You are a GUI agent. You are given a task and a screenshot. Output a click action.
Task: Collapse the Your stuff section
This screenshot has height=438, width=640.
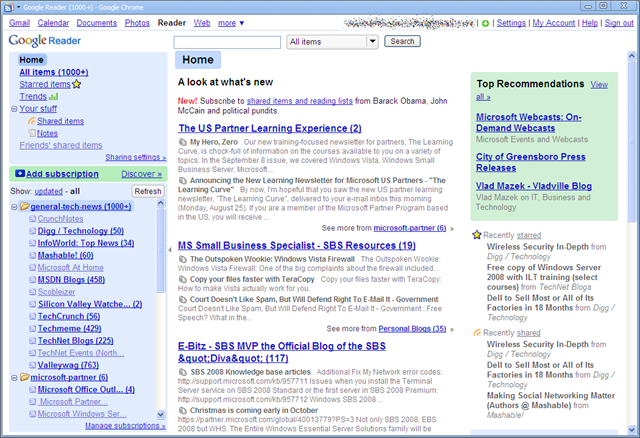coord(14,109)
